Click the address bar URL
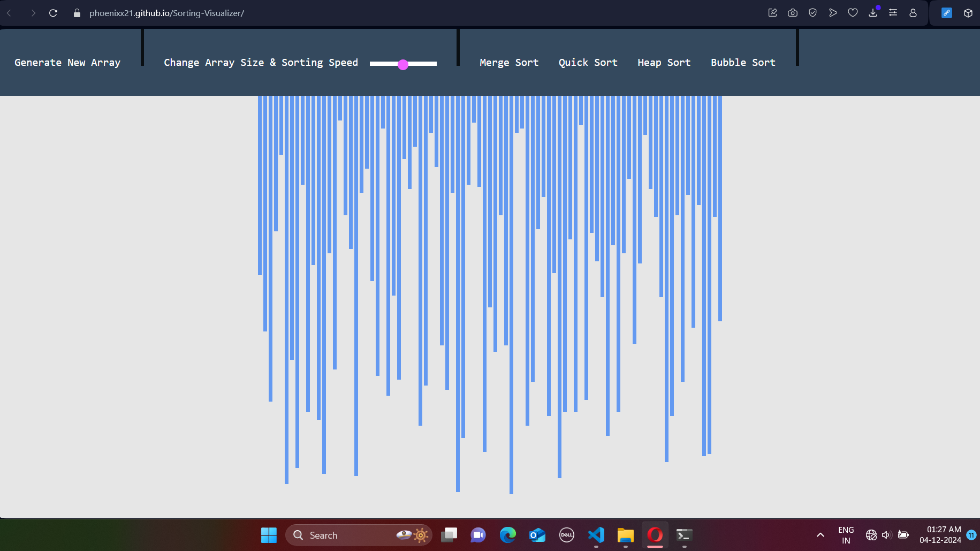Screen dimensions: 980x551 click(166, 13)
